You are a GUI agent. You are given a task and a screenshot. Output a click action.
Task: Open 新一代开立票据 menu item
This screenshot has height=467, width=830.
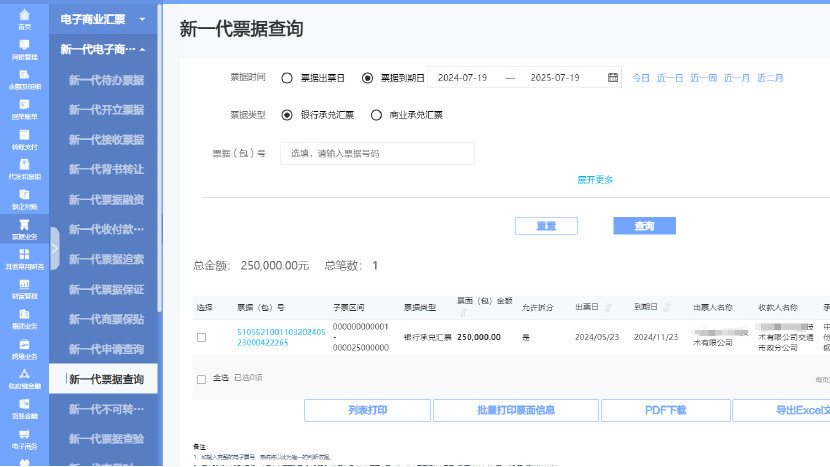point(106,110)
